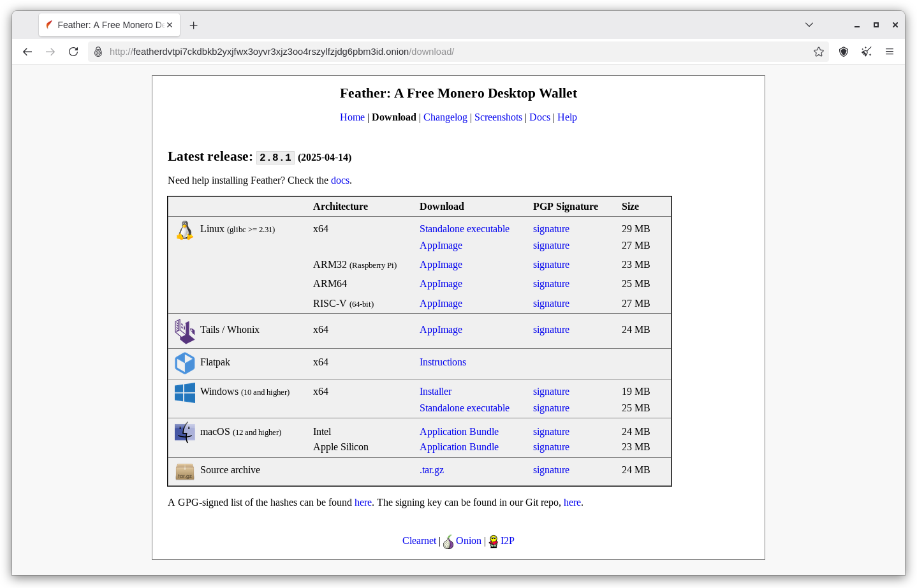Get the source archive .tar.gz signature
This screenshot has width=917, height=588.
551,470
